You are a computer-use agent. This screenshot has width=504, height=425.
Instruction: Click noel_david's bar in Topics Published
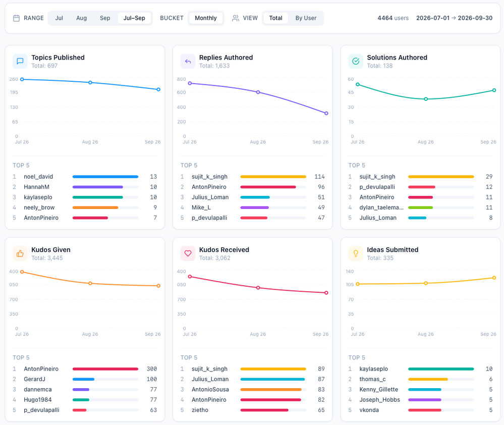(105, 177)
